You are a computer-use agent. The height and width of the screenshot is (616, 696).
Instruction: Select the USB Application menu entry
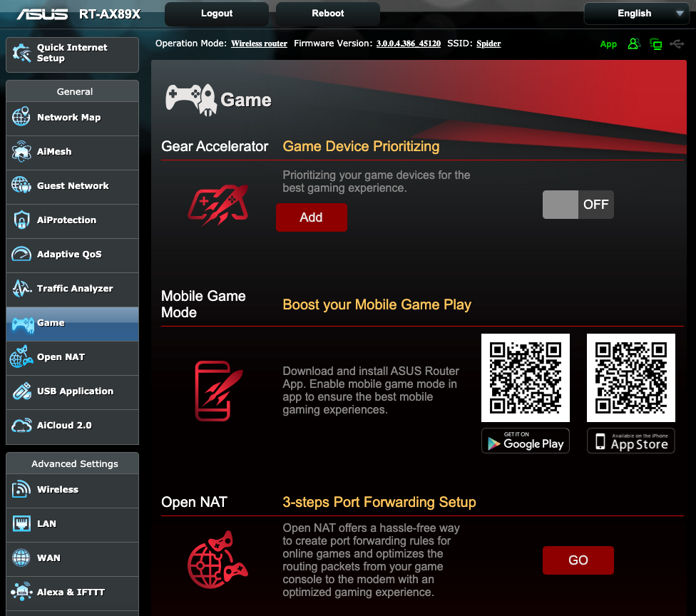coord(72,392)
